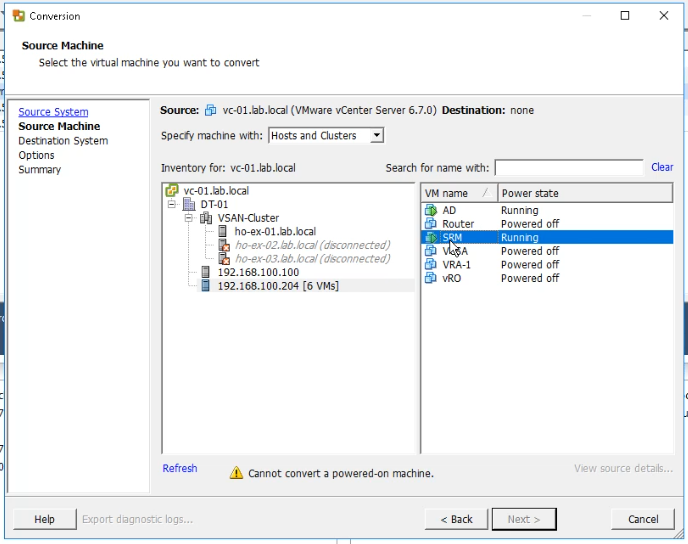Select the 192.168.100.204 [6 VMs] host row
The image size is (688, 544).
[278, 286]
